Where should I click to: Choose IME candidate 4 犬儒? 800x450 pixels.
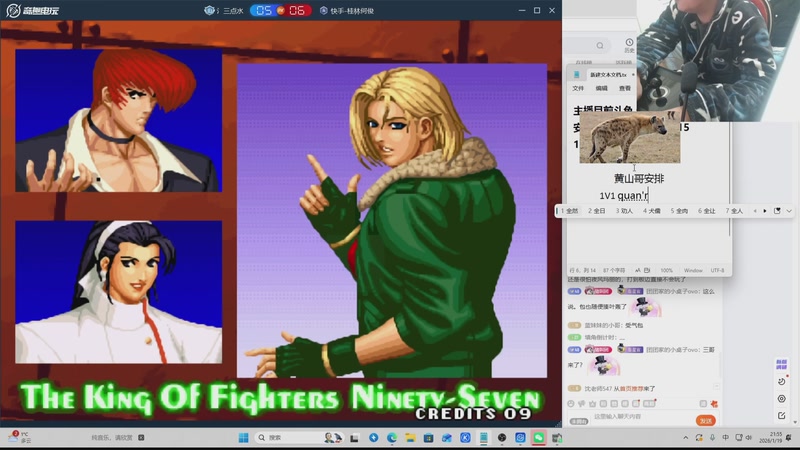click(652, 211)
